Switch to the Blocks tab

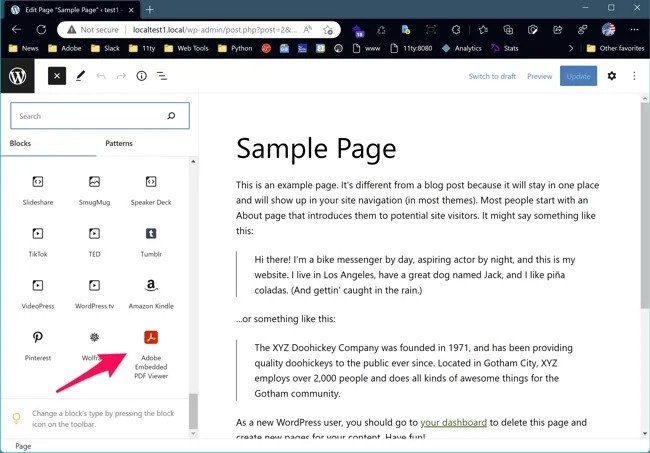click(x=21, y=143)
